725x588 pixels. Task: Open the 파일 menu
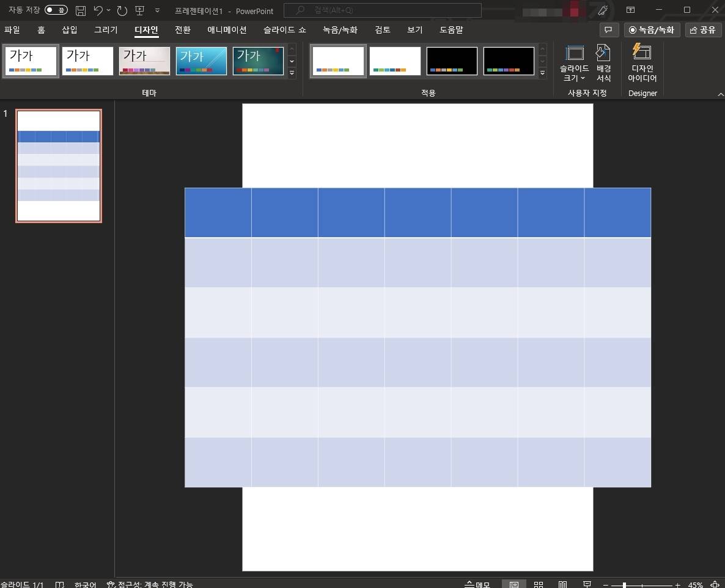point(12,30)
